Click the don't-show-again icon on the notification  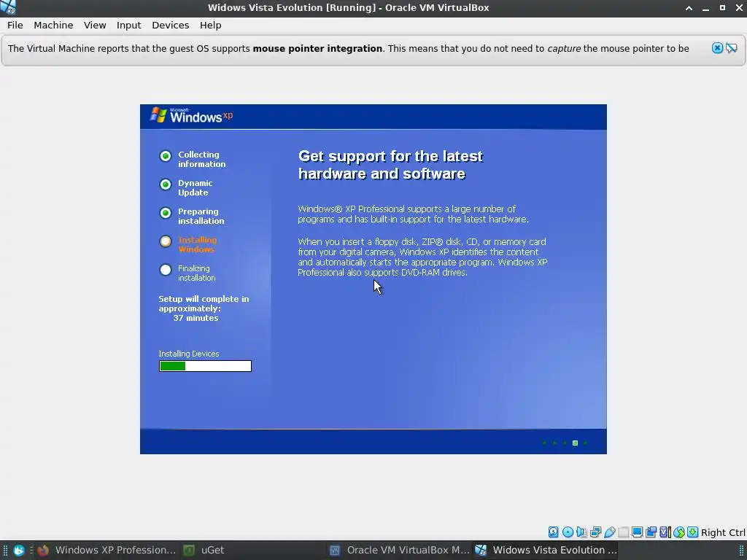[x=732, y=48]
